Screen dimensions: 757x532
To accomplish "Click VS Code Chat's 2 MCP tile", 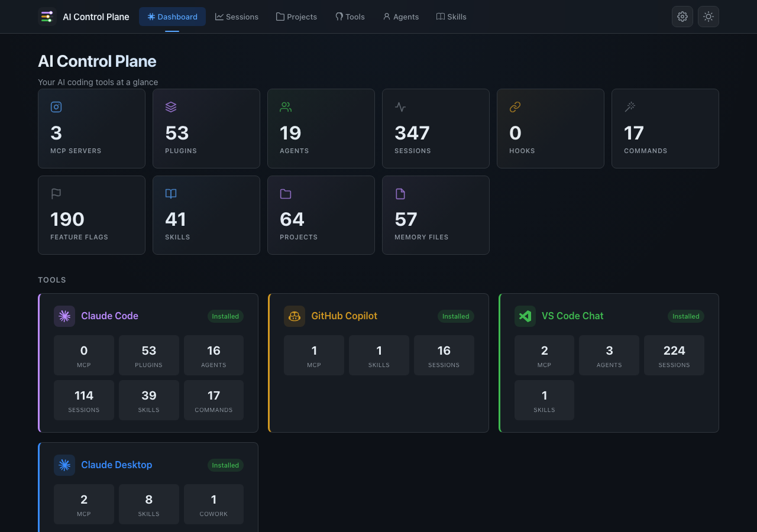I will [x=544, y=355].
